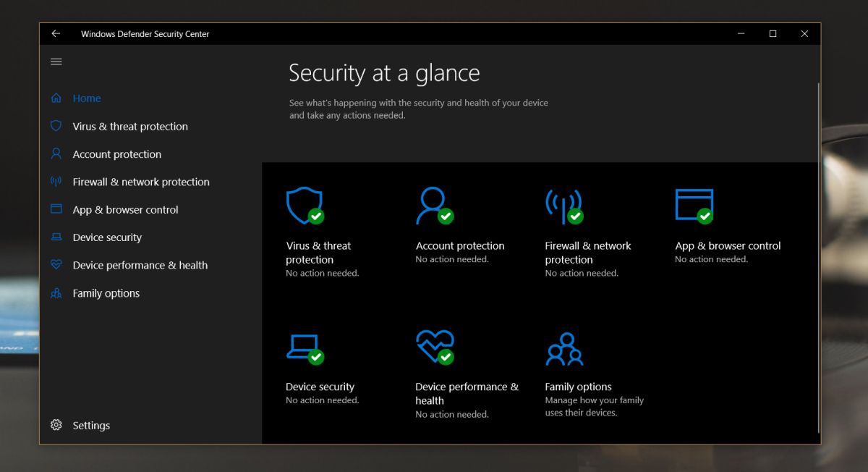Screen dimensions: 868x472
Task: Select Account protection in sidebar
Action: click(x=117, y=154)
